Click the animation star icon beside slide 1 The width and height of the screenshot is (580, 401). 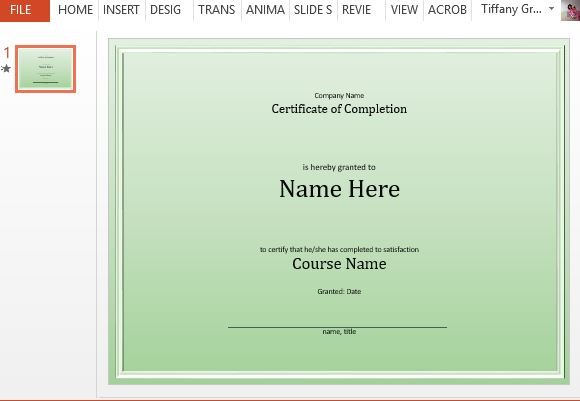pos(6,68)
